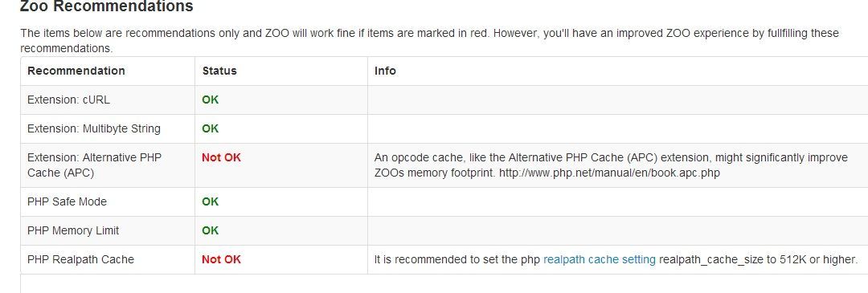Select the Recommendation column header
This screenshot has width=868, height=293.
click(76, 71)
